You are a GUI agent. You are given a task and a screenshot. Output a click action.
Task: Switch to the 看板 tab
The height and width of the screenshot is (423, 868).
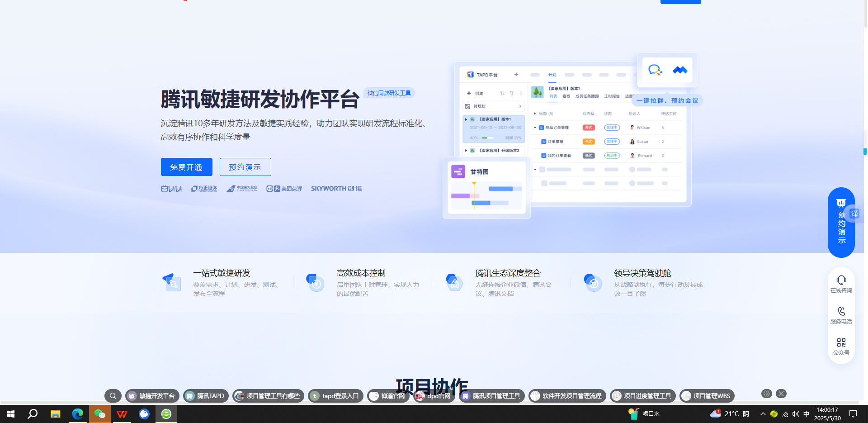click(x=566, y=96)
